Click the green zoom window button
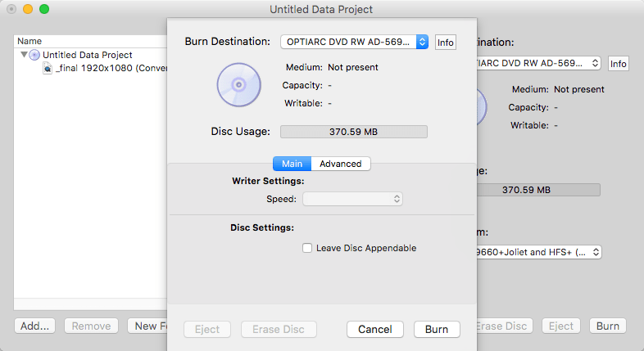Screen dimensions: 644x351 click(44, 9)
